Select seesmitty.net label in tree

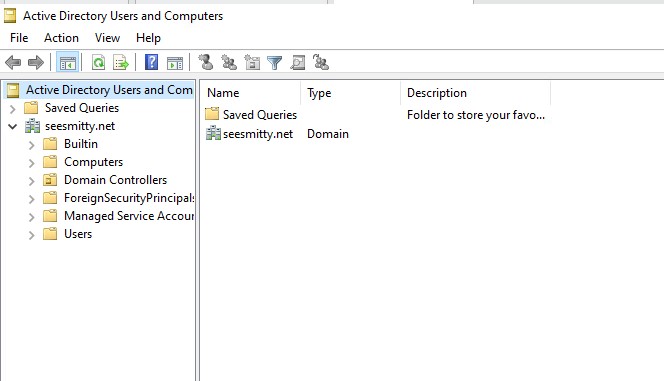coord(80,126)
